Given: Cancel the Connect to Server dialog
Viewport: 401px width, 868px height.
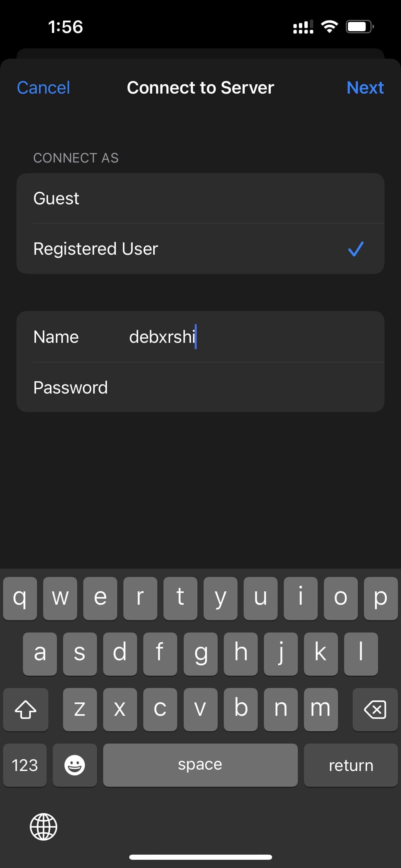Looking at the screenshot, I should pos(43,88).
